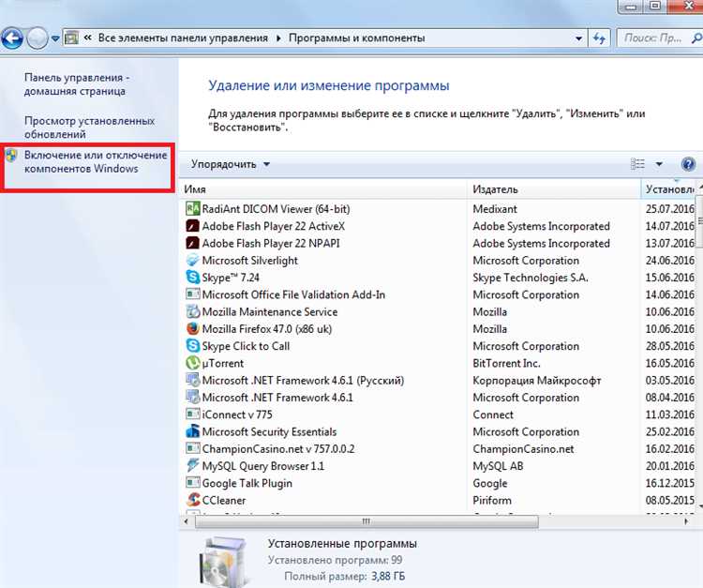Select MySQL Query Browser 1.1 icon
The height and width of the screenshot is (588, 703).
[x=193, y=465]
